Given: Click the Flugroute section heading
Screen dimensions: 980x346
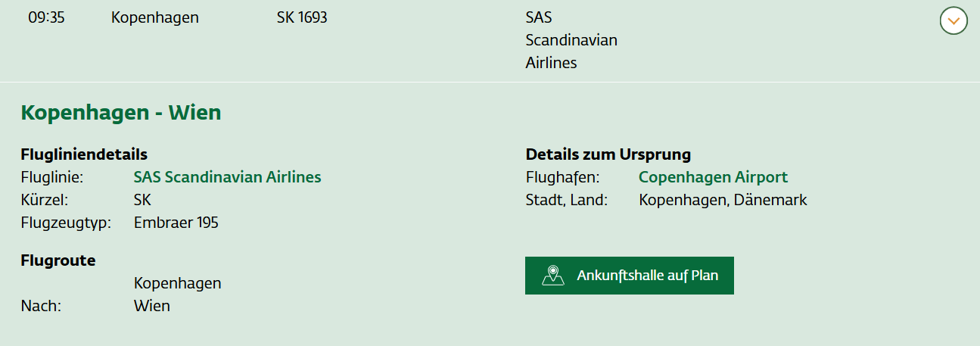Looking at the screenshot, I should pos(58,260).
